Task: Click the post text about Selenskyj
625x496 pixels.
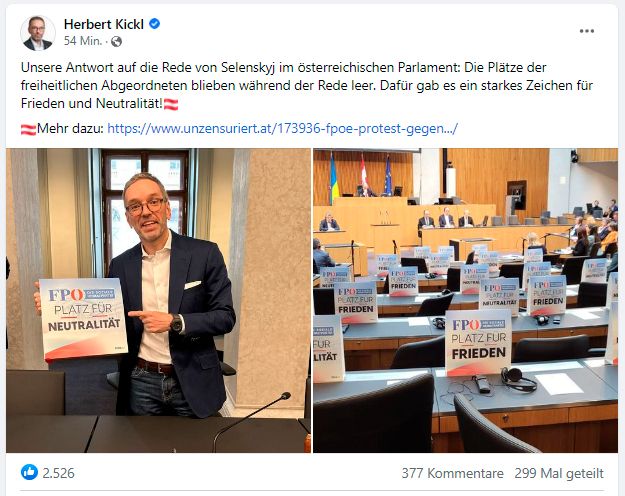Action: point(307,85)
